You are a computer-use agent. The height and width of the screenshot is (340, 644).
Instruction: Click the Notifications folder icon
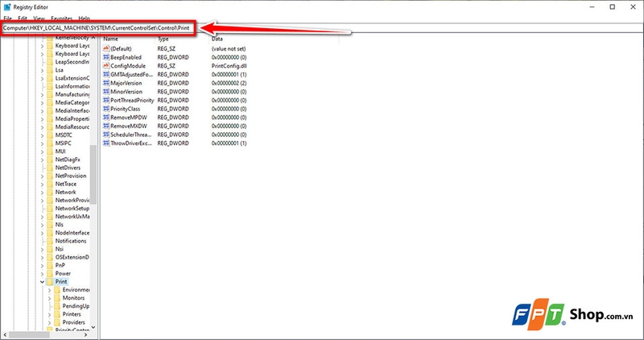pos(50,241)
